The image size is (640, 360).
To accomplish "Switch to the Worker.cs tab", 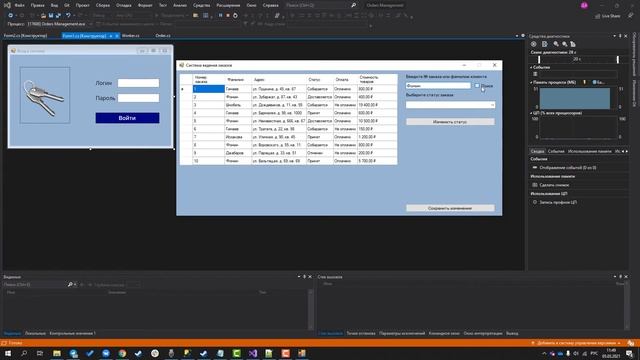I will [131, 36].
